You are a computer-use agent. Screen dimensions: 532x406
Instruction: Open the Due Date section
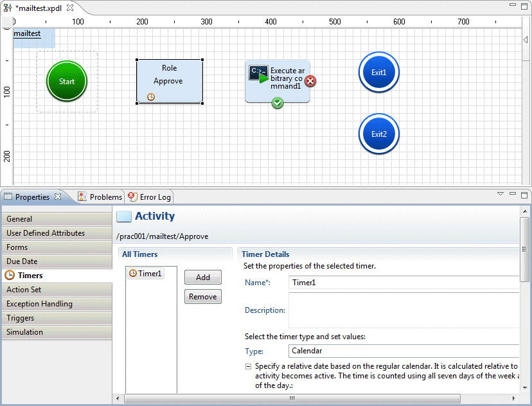click(57, 261)
